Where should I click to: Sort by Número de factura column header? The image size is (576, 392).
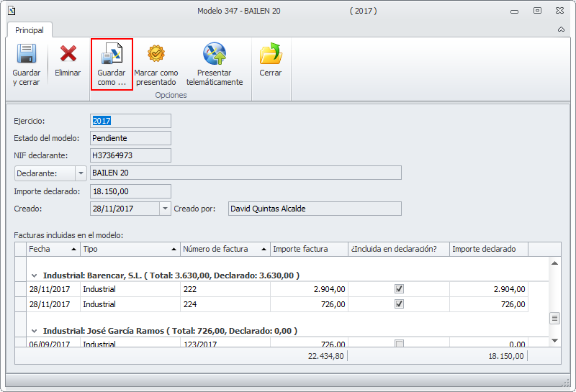pyautogui.click(x=225, y=249)
